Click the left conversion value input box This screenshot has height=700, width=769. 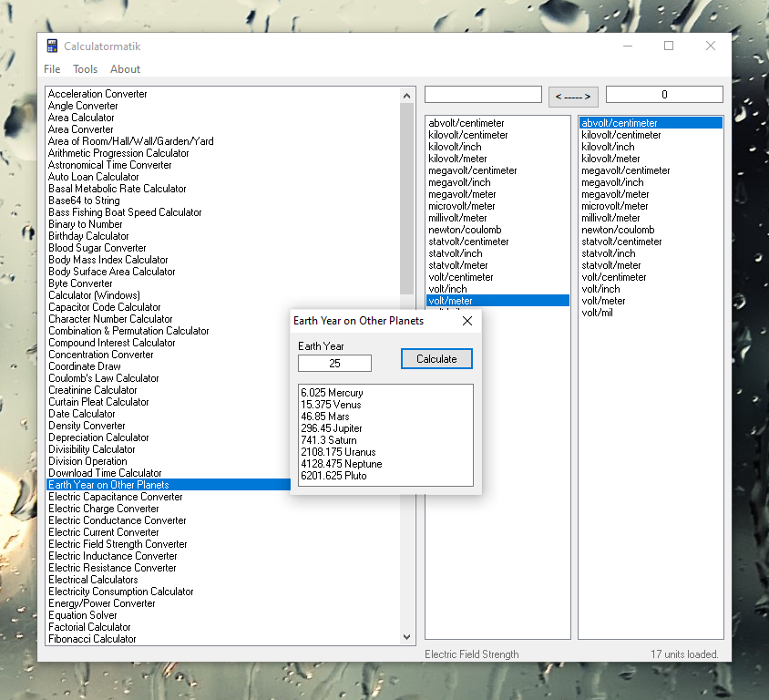point(483,95)
